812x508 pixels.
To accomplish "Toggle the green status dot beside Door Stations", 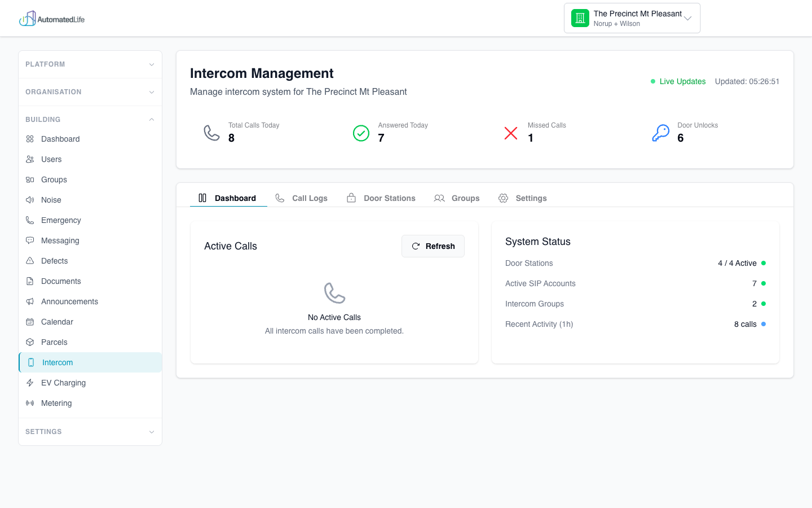I will [x=764, y=263].
